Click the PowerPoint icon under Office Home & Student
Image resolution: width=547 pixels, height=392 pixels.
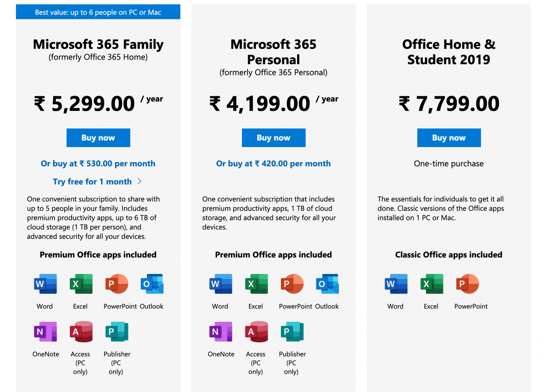467,284
